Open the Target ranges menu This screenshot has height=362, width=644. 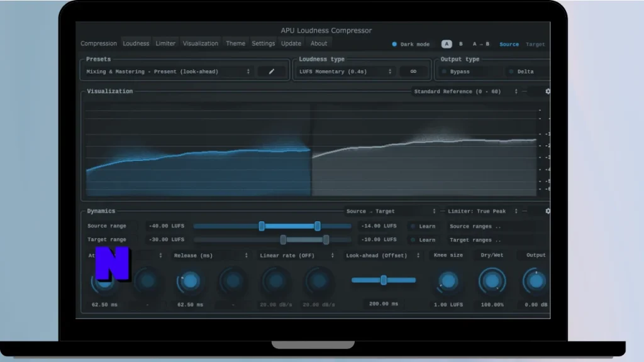click(491, 240)
